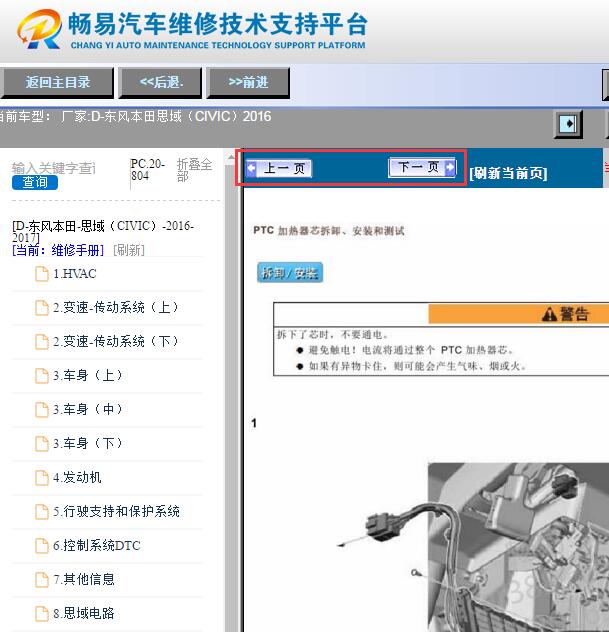The height and width of the screenshot is (632, 609).
Task: Go back with the <<后退 button
Action: [160, 83]
